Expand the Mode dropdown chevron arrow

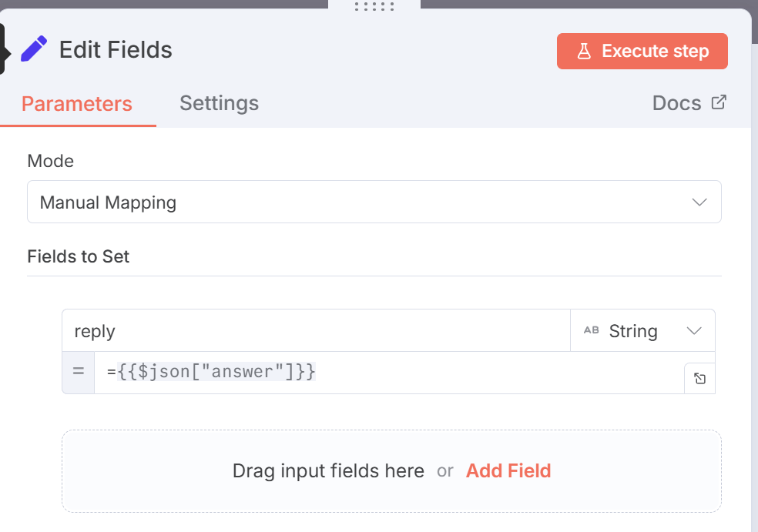click(x=699, y=202)
